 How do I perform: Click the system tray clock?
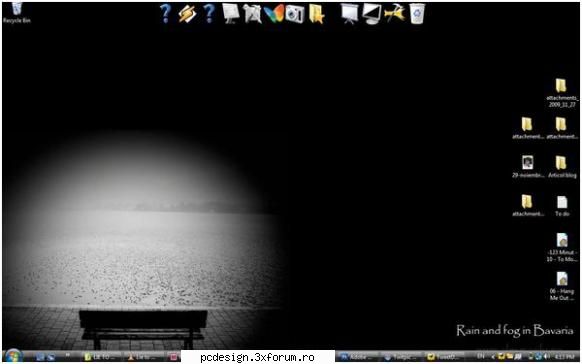pyautogui.click(x=566, y=357)
